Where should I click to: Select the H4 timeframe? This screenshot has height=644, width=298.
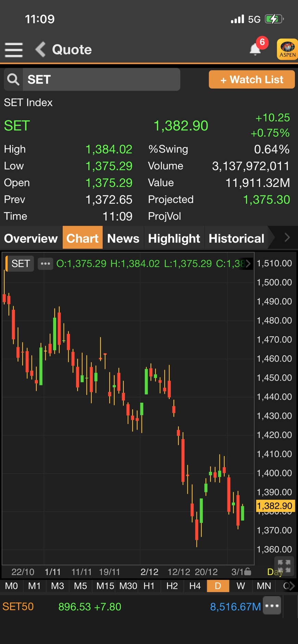(x=195, y=586)
